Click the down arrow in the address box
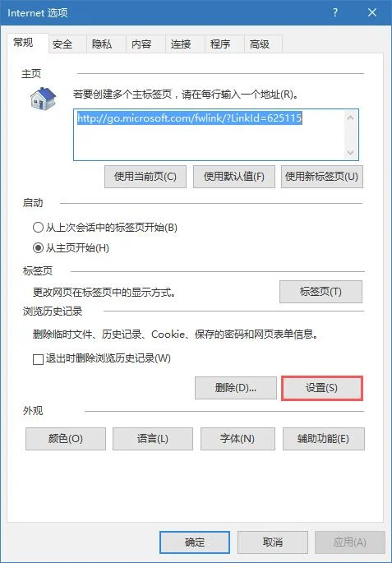 (350, 153)
